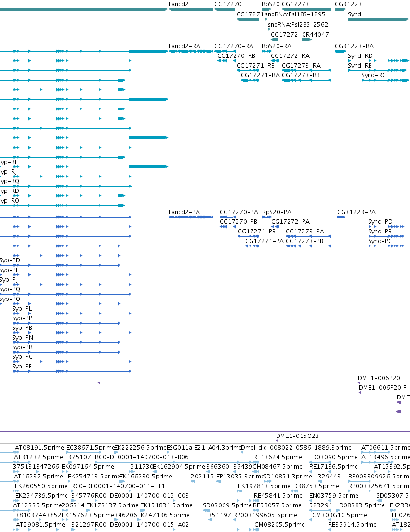Image resolution: width=410 pixels, height=532 pixels.
Task: Select the CG31223 gene label
Action: click(x=348, y=4)
